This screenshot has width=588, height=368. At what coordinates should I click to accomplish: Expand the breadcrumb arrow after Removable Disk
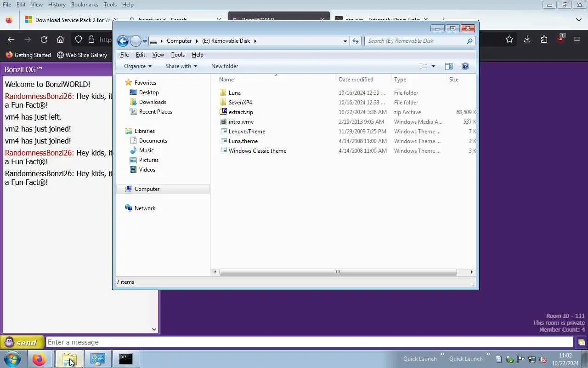[255, 41]
